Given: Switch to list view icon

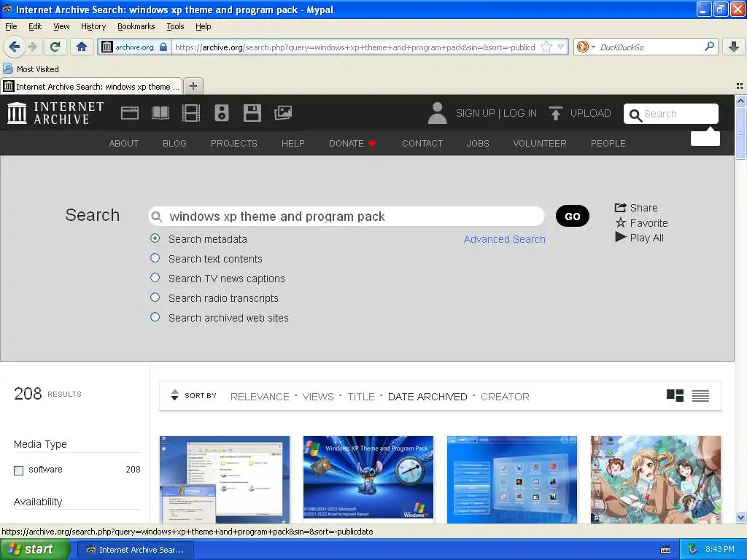Looking at the screenshot, I should tap(700, 396).
